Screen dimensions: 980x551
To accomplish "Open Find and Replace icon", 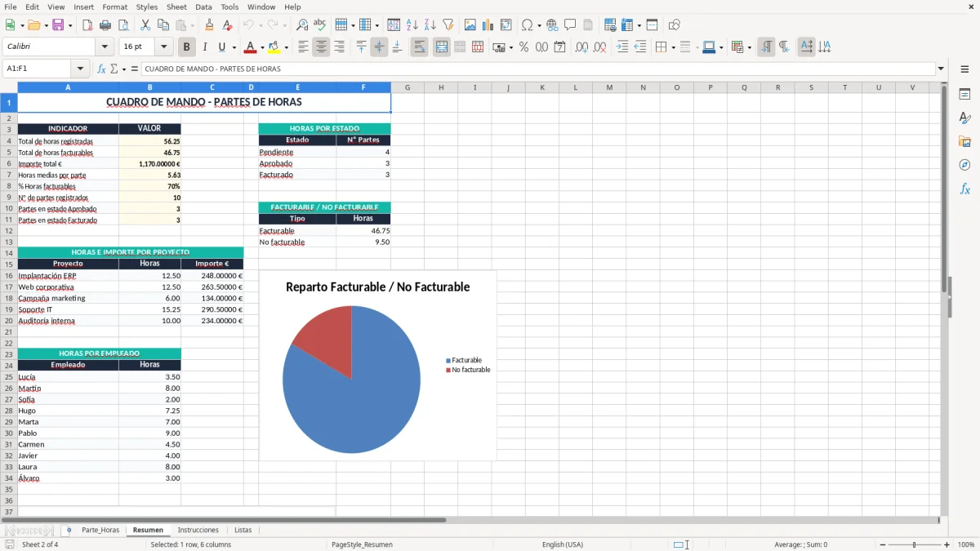I will (302, 25).
